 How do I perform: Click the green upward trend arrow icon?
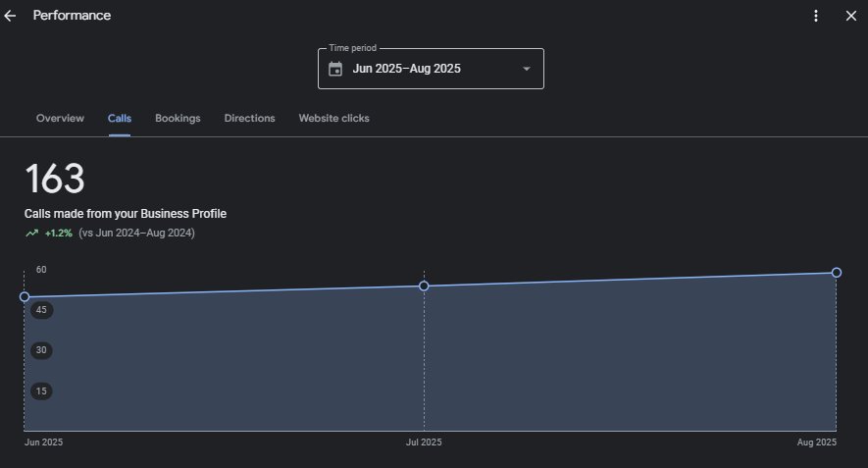click(x=32, y=234)
